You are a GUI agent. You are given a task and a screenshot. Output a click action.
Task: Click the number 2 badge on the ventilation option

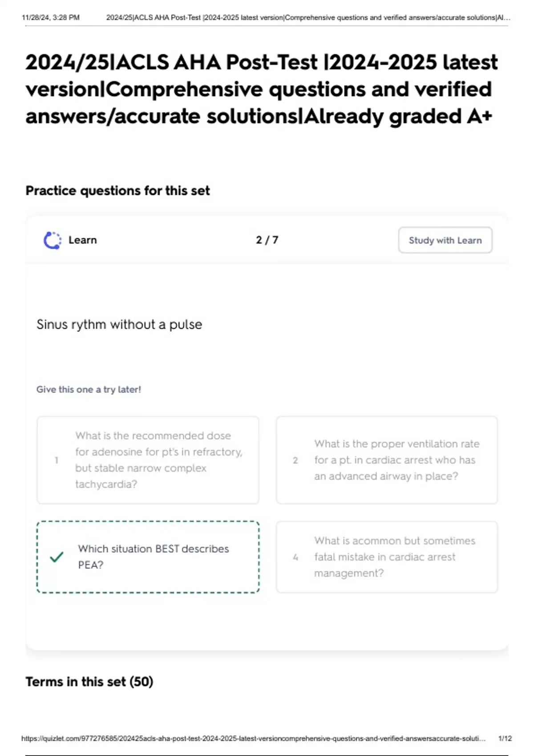click(295, 460)
